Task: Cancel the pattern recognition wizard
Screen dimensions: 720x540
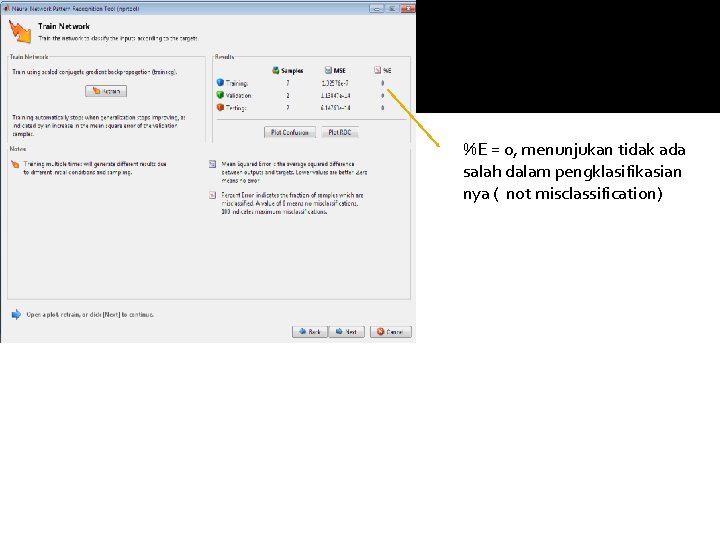Action: (x=391, y=332)
